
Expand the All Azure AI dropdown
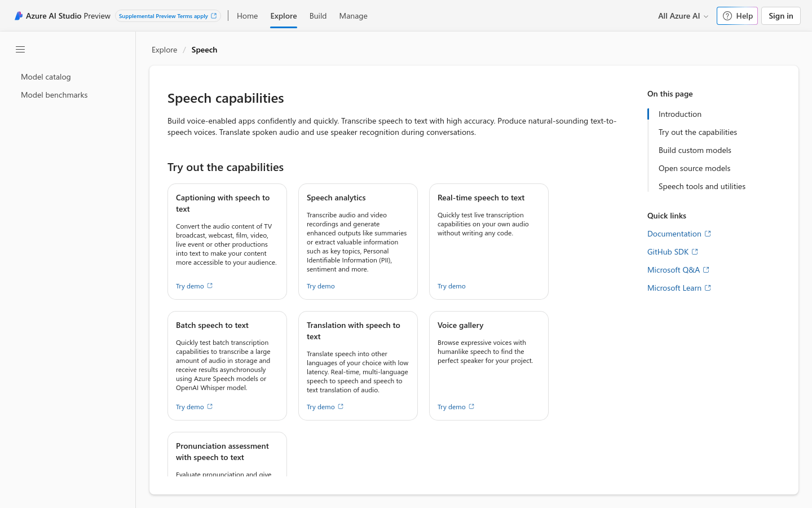point(683,16)
